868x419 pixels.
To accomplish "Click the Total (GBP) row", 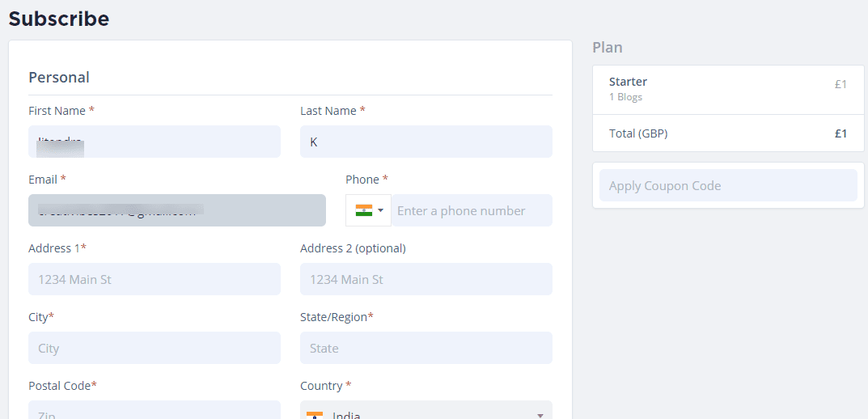I will coord(727,133).
